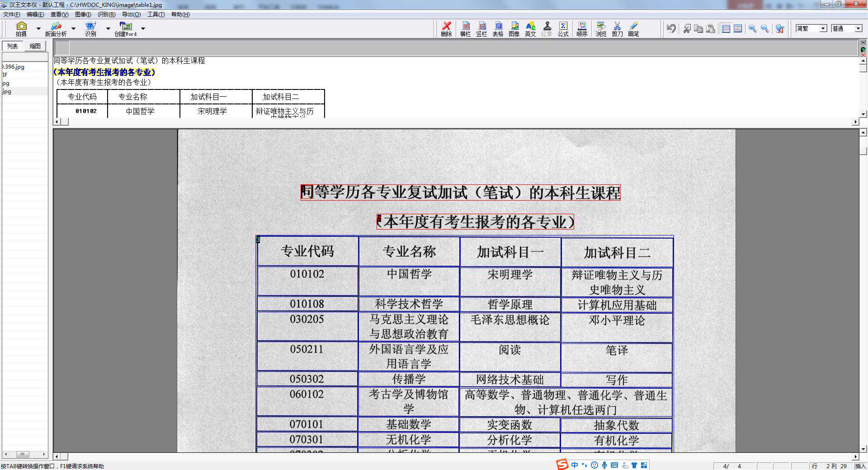
Task: Select the 表格 table region tool
Action: click(498, 28)
